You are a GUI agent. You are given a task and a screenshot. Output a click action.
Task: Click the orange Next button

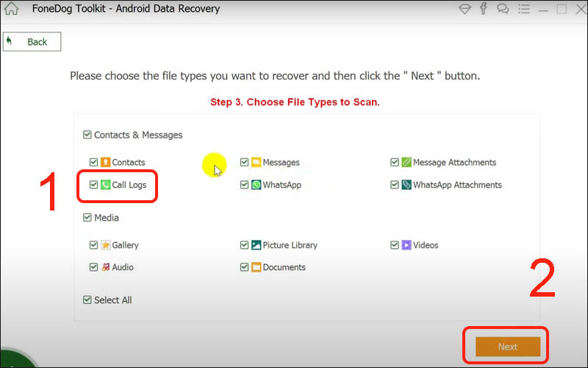click(508, 347)
